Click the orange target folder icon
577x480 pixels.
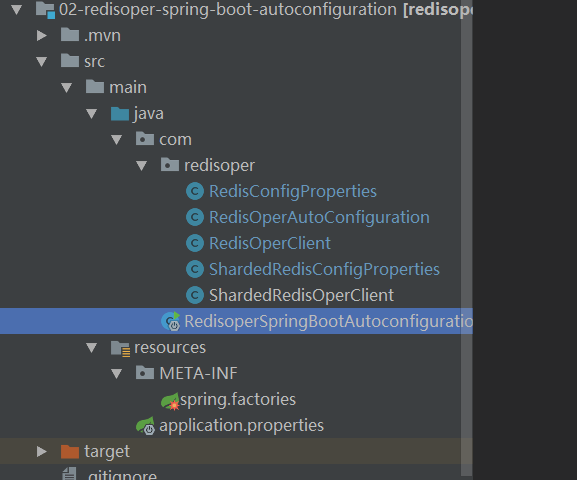pyautogui.click(x=70, y=451)
